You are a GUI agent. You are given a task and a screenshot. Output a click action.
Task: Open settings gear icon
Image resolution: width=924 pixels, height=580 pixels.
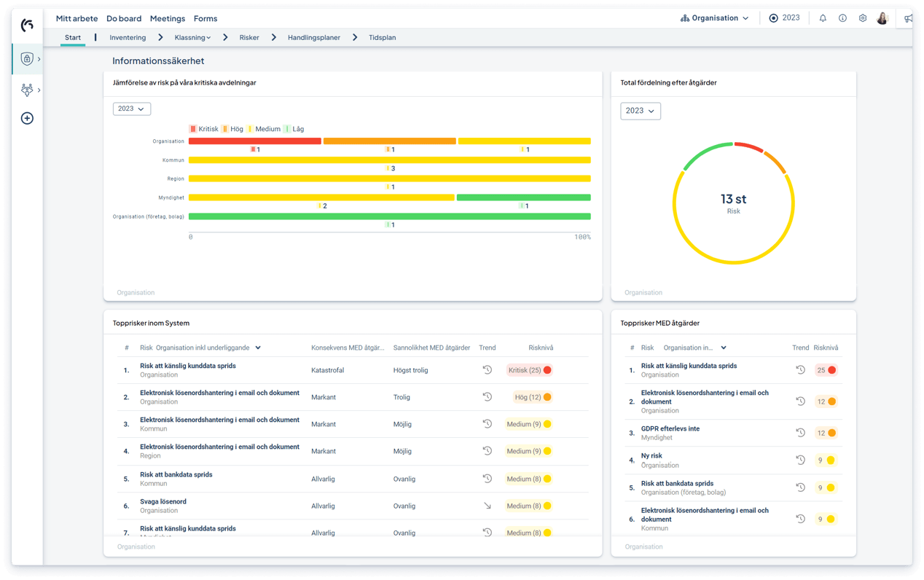click(862, 18)
